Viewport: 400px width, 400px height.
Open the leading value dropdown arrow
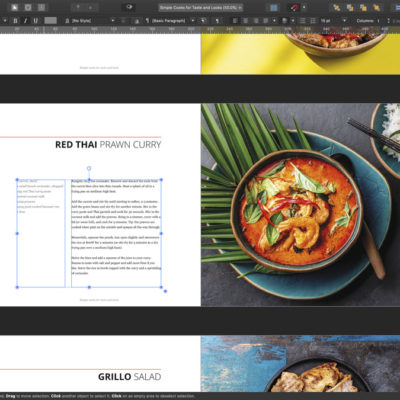345,21
